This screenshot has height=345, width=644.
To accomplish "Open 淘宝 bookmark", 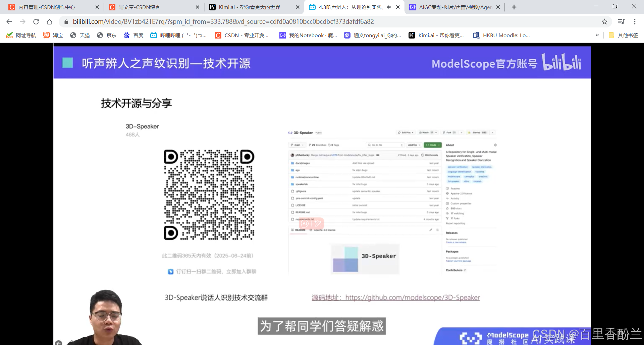I will click(x=53, y=35).
